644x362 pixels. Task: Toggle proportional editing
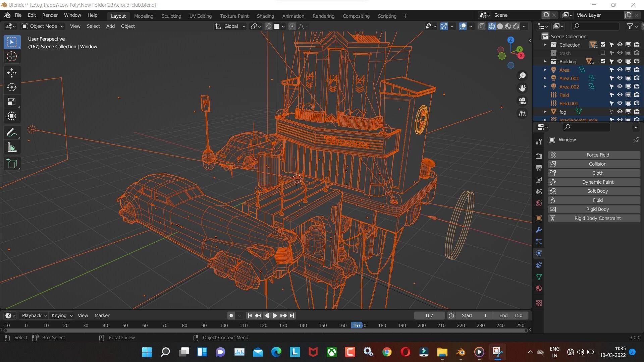pos(292,26)
